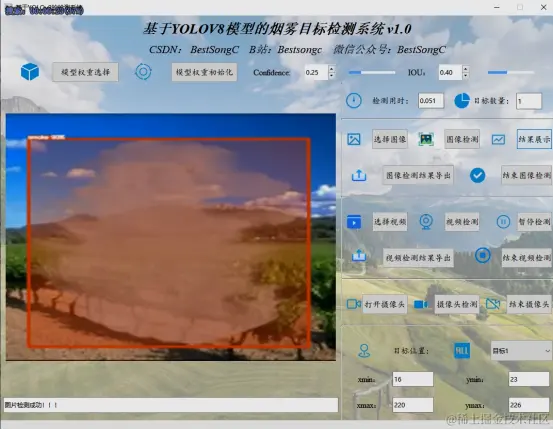The height and width of the screenshot is (430, 554).
Task: Maximize the application window
Action: [x=520, y=7]
